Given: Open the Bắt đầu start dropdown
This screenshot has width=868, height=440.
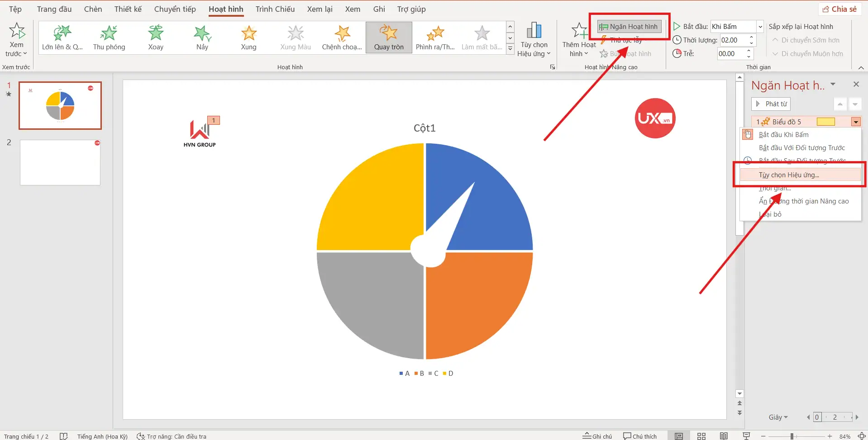Looking at the screenshot, I should coord(760,27).
